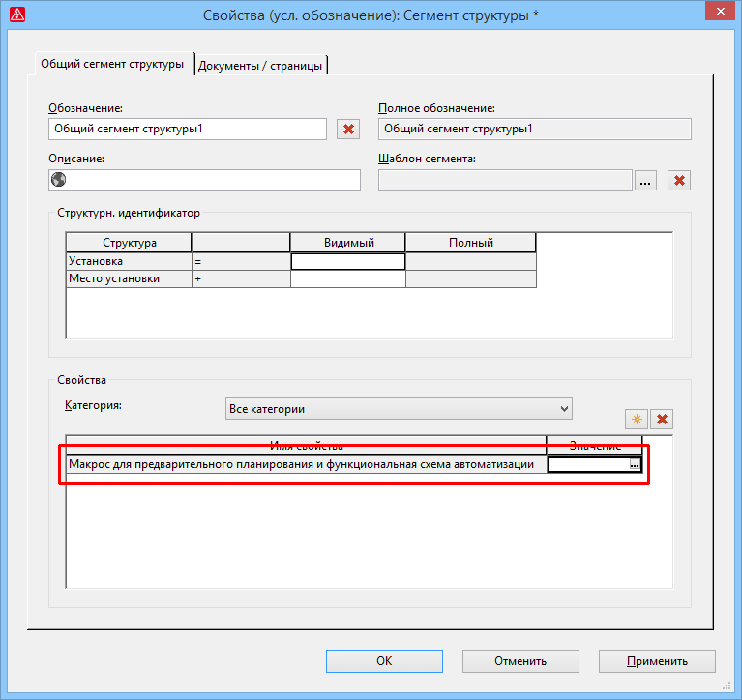Screen dimensions: 742x700
Task: Click the red X next to Обозначение field
Action: tap(348, 129)
